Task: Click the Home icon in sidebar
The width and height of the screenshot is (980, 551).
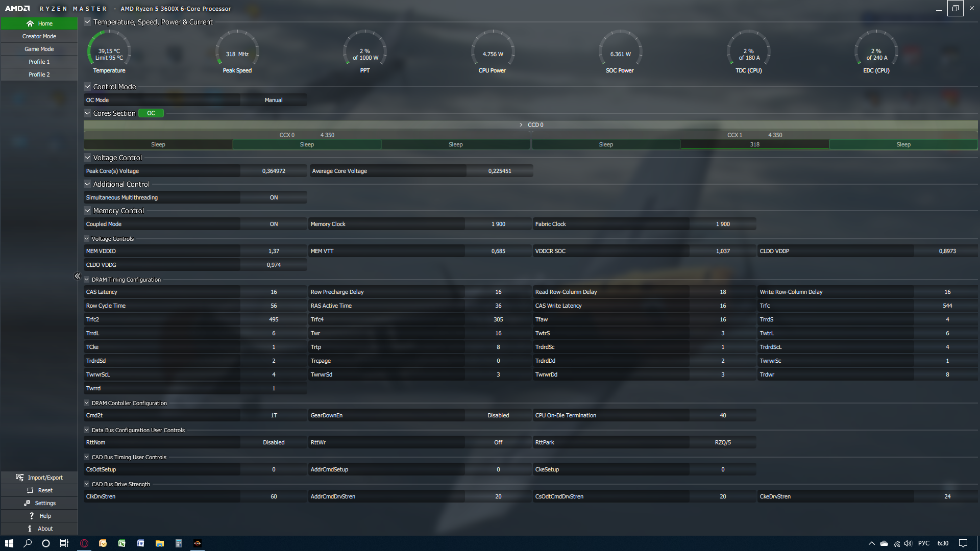Action: [x=30, y=23]
